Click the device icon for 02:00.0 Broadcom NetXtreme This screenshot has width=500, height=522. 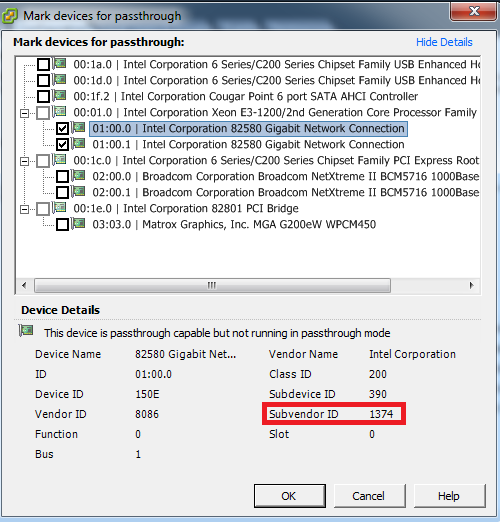79,175
